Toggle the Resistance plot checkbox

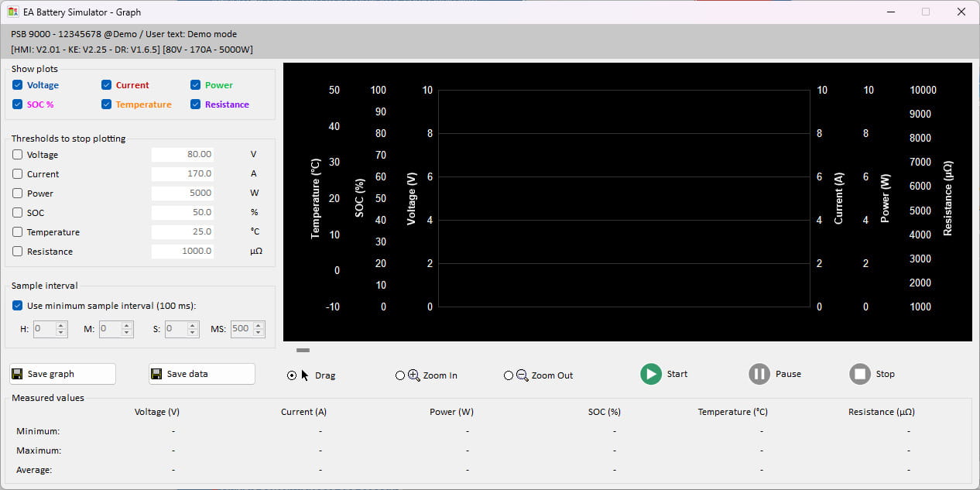(196, 105)
